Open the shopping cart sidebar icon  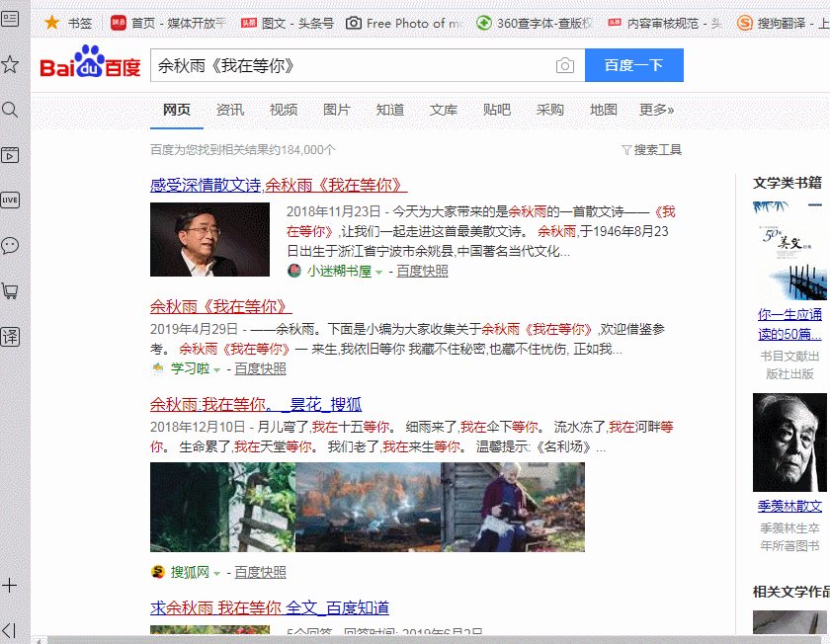[x=10, y=290]
